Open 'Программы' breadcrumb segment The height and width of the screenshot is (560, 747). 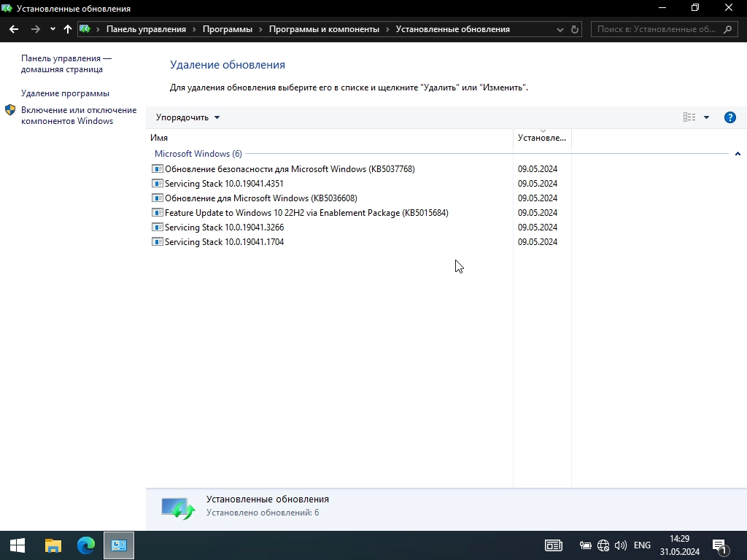click(x=228, y=29)
